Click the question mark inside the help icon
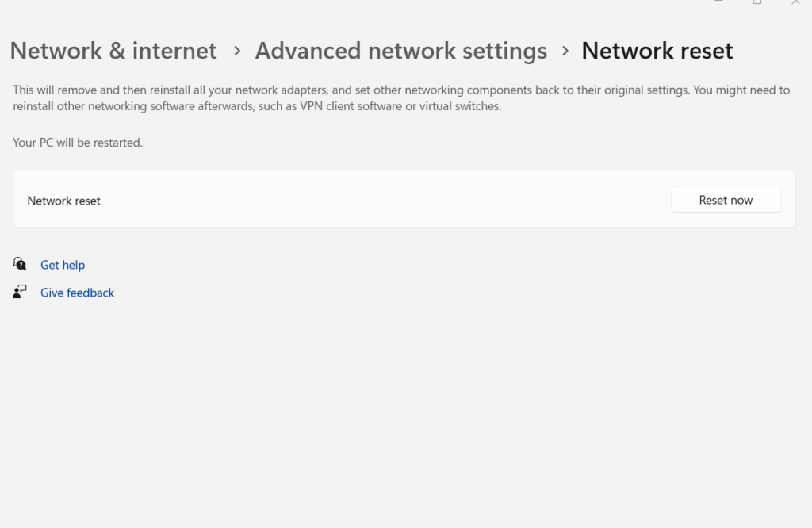 [x=22, y=266]
